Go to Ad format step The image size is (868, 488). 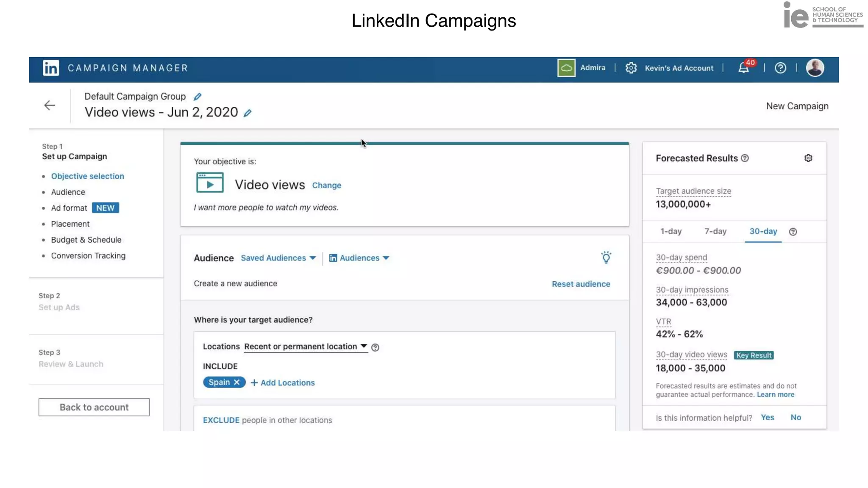(x=69, y=208)
